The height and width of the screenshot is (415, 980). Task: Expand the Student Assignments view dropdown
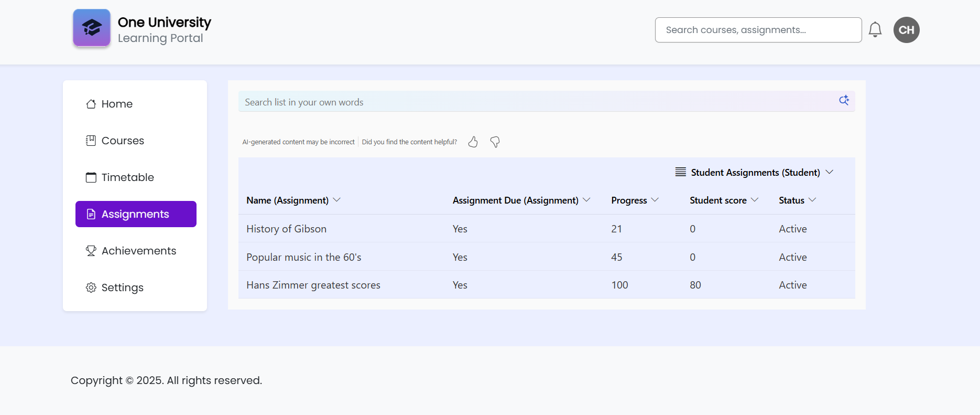830,172
